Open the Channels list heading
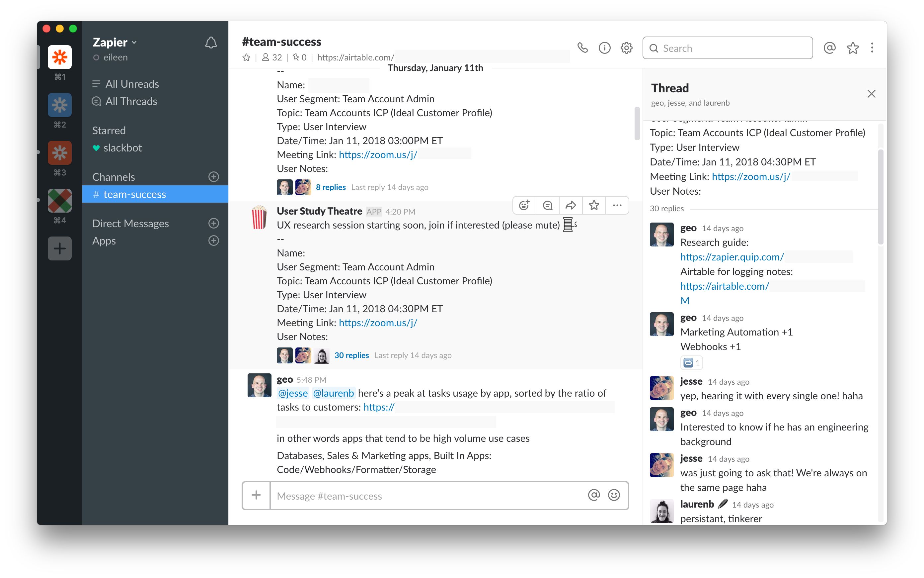 (114, 177)
